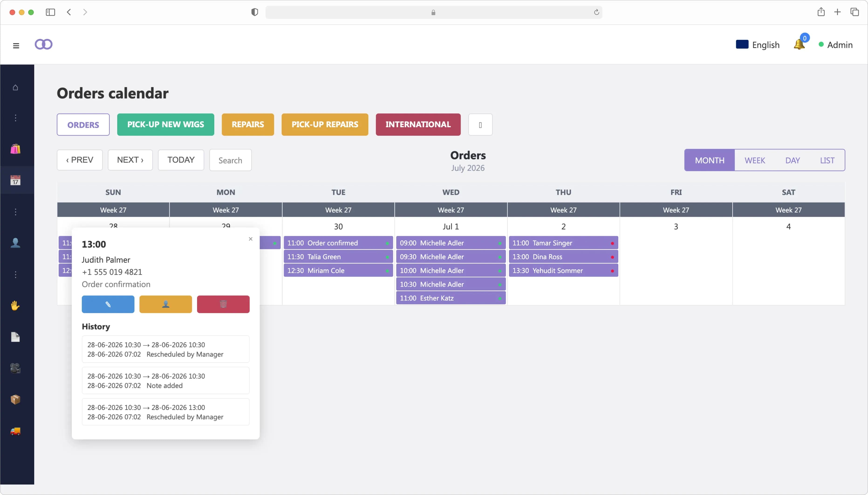Open the notifications bell
The image size is (868, 495).
click(799, 45)
